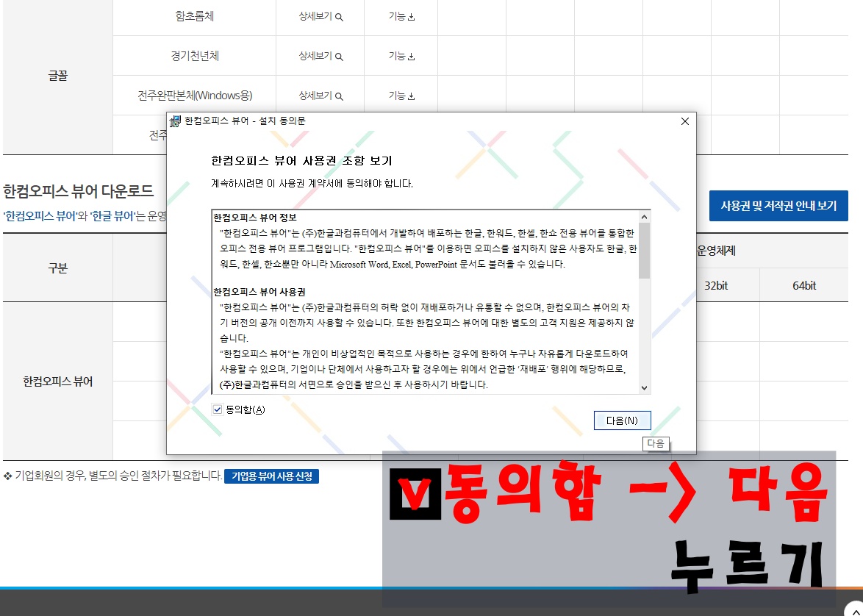
Task: Open 상세보기 for 전주완판본체(Windows용)
Action: point(321,96)
